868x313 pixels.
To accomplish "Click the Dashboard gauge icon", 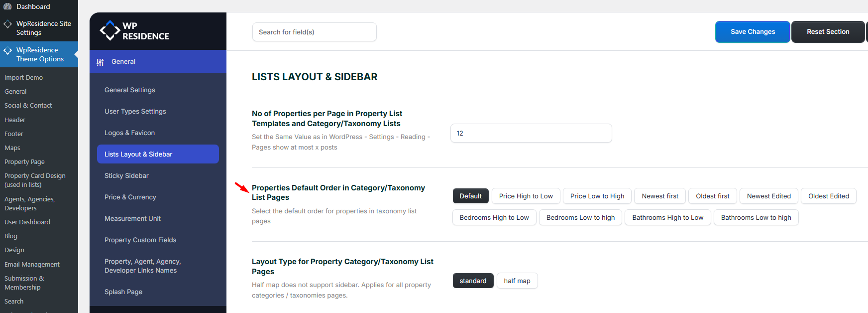I will 7,6.
